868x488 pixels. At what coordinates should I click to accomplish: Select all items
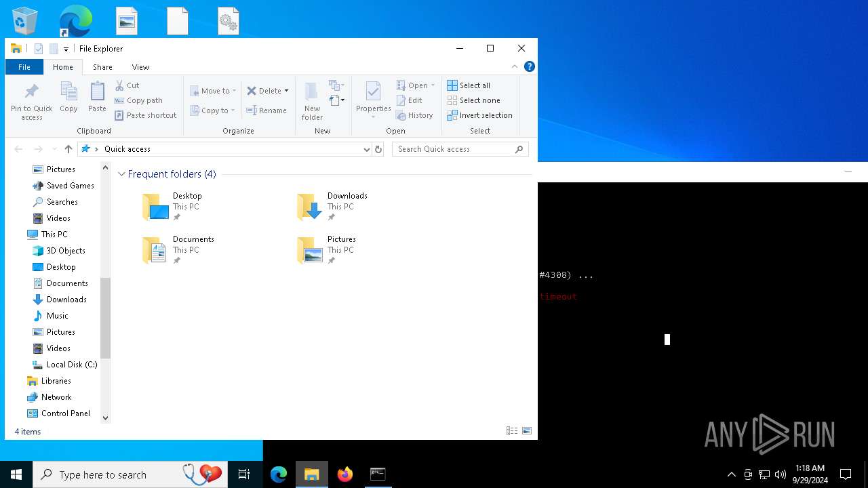coord(469,85)
